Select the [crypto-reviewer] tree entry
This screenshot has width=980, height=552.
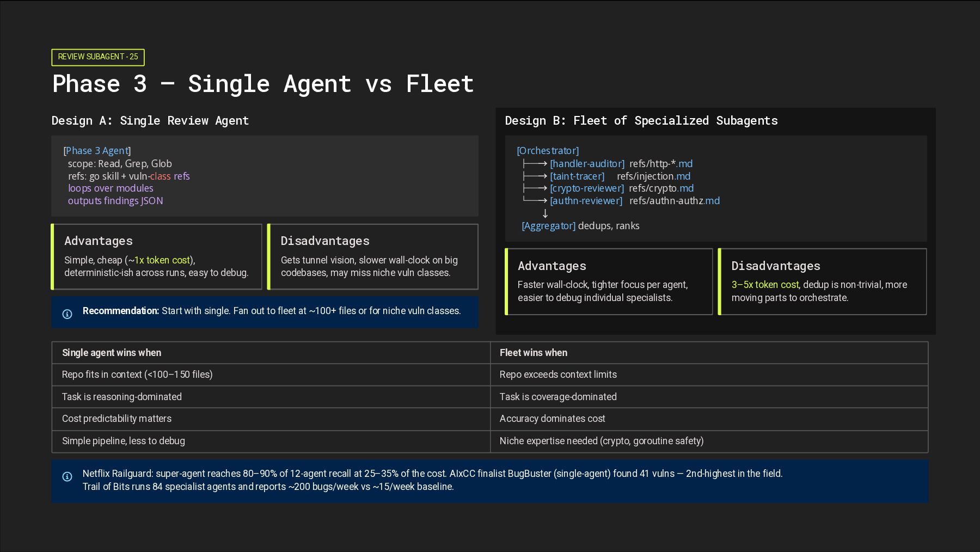587,188
